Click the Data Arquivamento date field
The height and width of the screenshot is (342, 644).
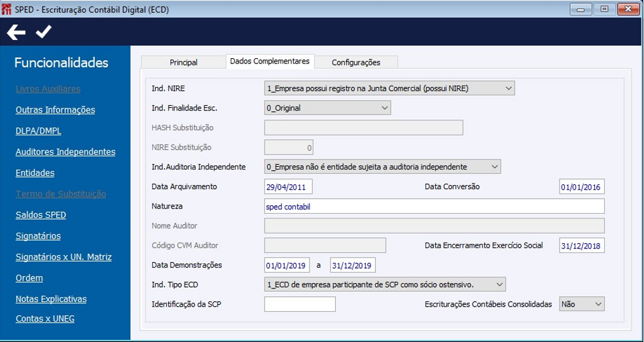coord(289,187)
